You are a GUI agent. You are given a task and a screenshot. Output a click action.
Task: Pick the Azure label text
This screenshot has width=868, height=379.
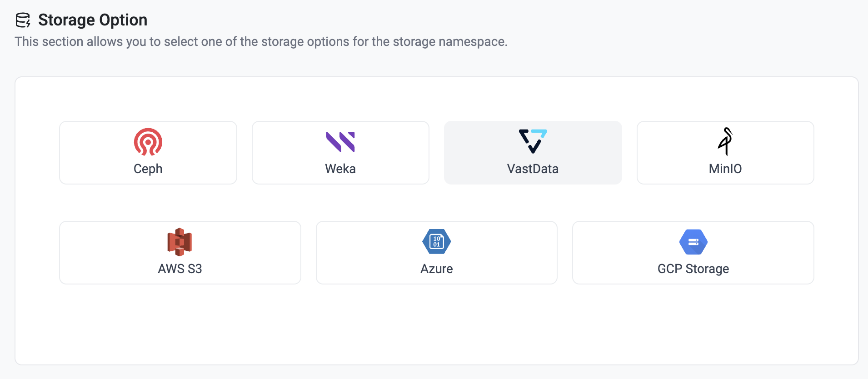coord(437,269)
